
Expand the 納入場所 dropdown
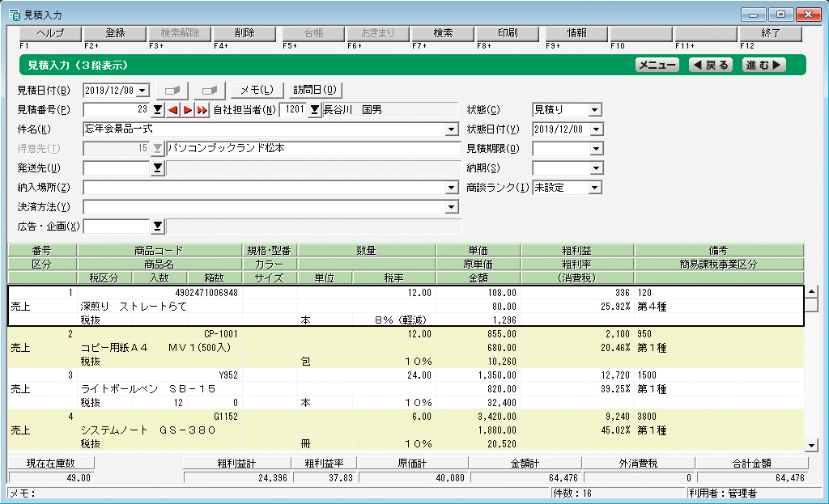coord(451,188)
